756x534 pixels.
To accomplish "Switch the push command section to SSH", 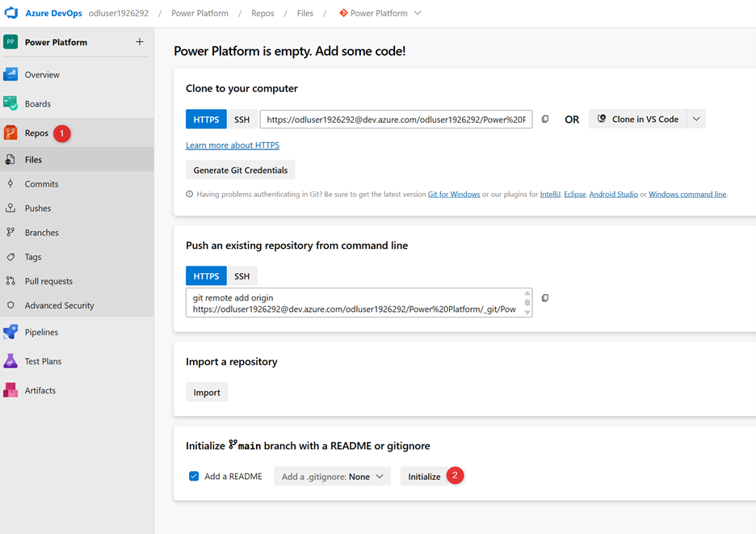I will (241, 274).
